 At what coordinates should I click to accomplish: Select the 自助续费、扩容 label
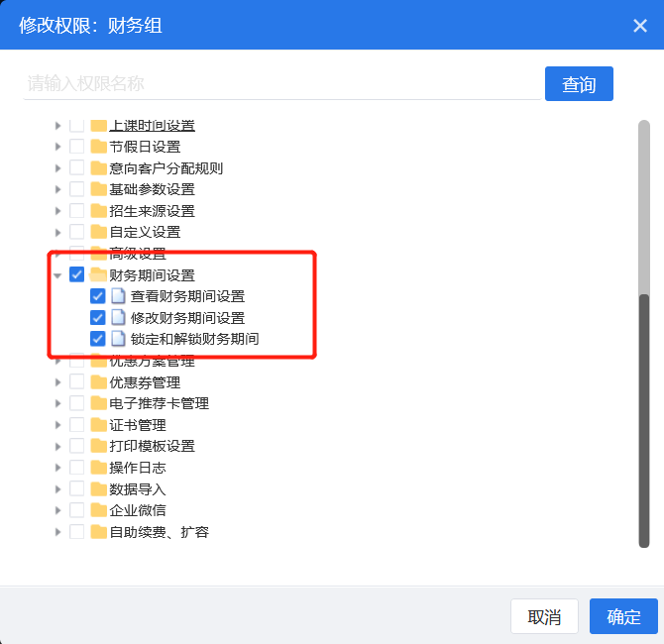coord(160,532)
